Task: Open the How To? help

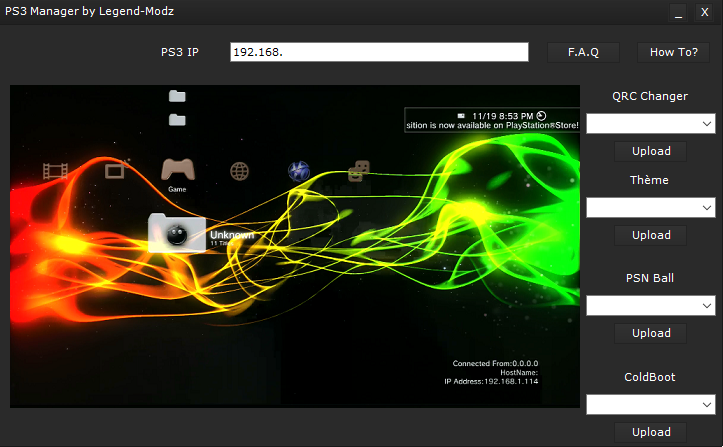Action: tap(673, 52)
